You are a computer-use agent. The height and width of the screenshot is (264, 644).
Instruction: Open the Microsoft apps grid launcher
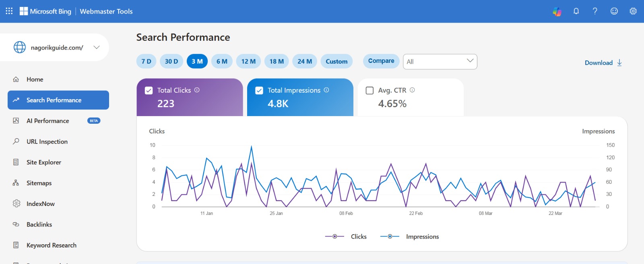(x=9, y=11)
